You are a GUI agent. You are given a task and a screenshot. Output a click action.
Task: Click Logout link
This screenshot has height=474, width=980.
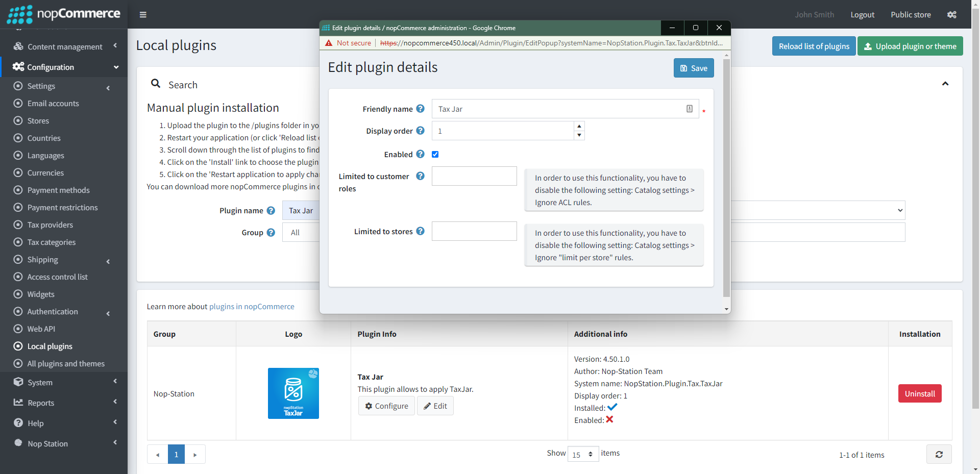click(862, 15)
